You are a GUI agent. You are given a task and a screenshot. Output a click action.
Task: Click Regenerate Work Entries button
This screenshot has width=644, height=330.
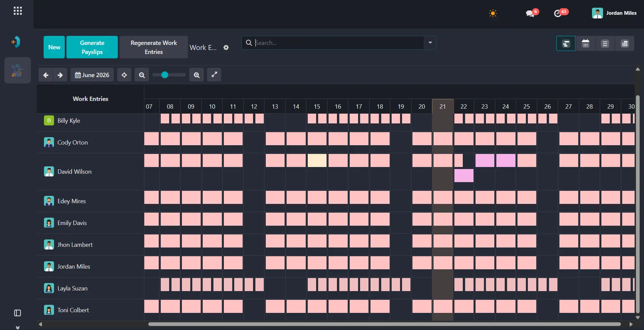(154, 47)
